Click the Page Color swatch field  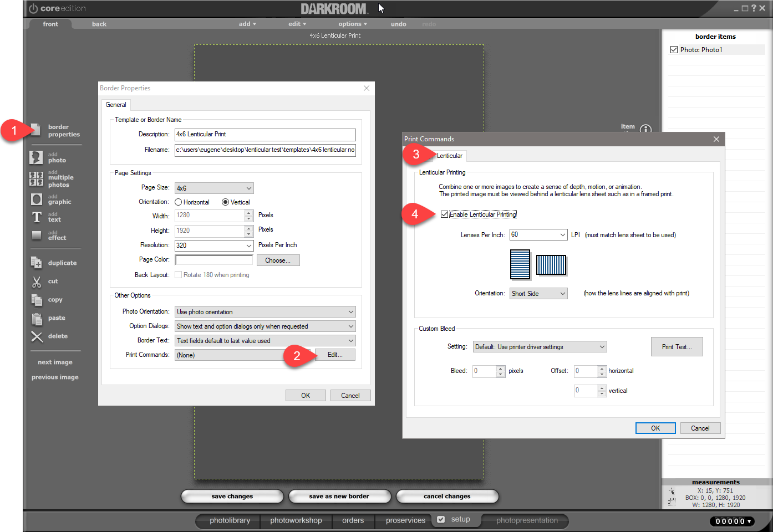[214, 260]
